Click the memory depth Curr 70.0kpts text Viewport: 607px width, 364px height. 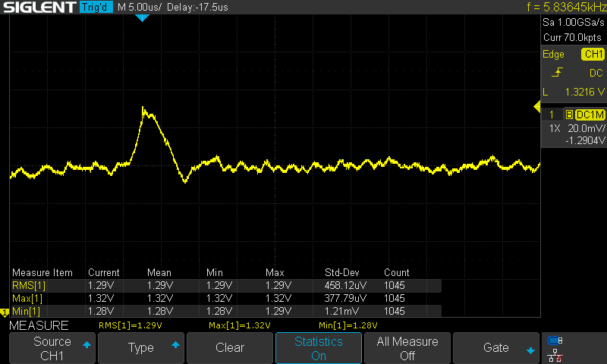(572, 37)
